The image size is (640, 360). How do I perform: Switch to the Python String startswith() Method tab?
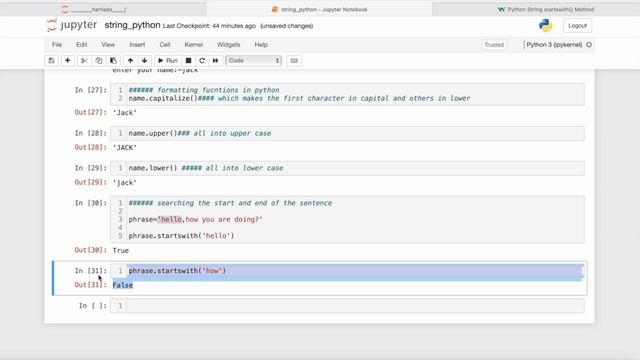point(545,9)
